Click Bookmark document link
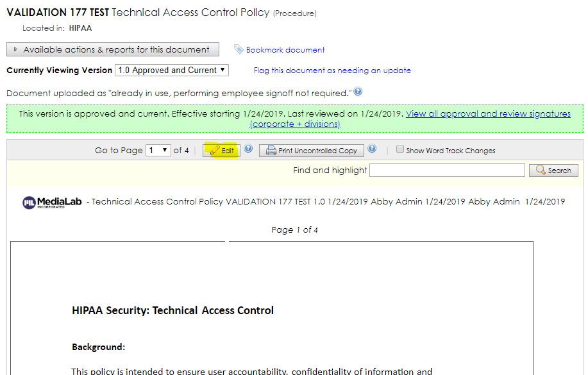 point(285,50)
